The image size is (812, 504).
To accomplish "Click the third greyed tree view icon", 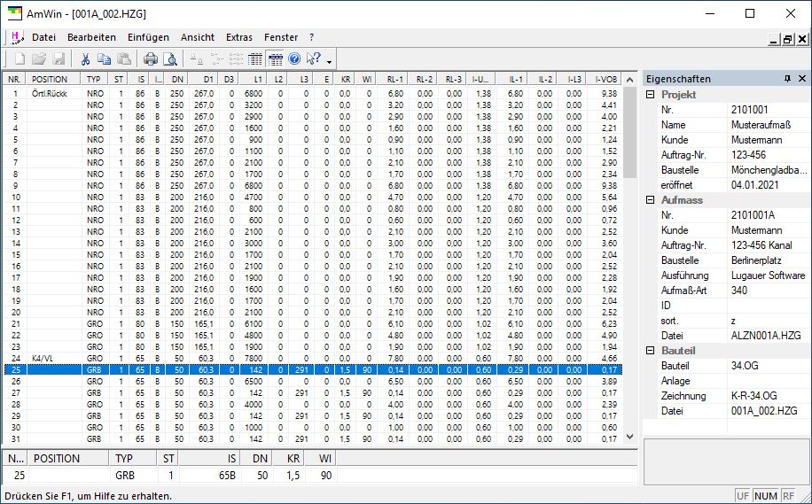I will pyautogui.click(x=236, y=59).
